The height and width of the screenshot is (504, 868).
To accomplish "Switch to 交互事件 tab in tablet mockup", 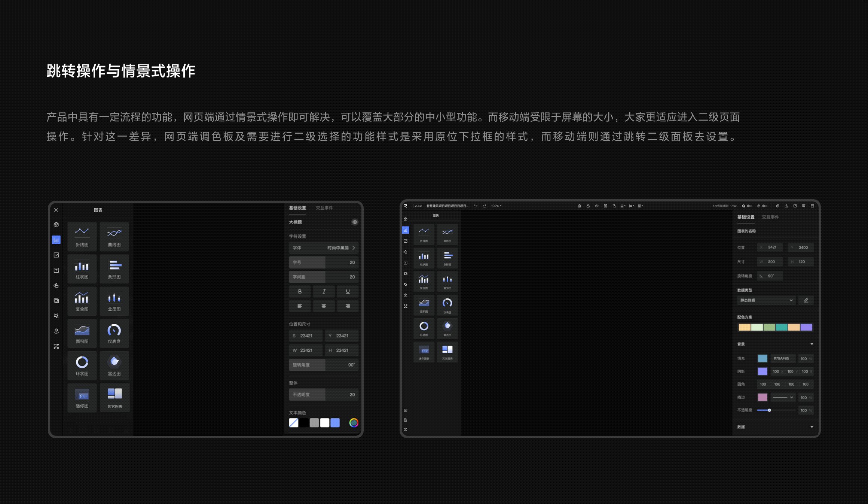I will tap(324, 208).
